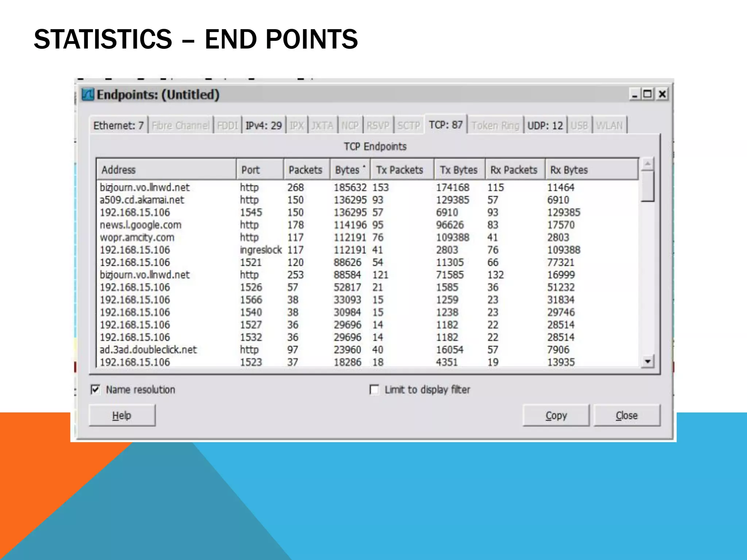This screenshot has height=560, width=747.
Task: Minimize the Endpoints window
Action: (635, 94)
